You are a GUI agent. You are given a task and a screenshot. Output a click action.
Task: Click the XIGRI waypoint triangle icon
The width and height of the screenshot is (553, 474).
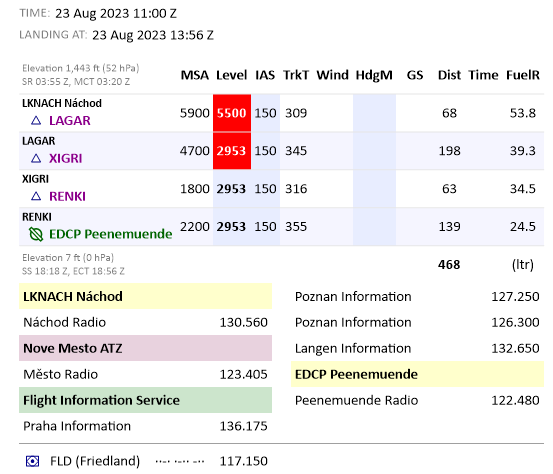pos(36,158)
